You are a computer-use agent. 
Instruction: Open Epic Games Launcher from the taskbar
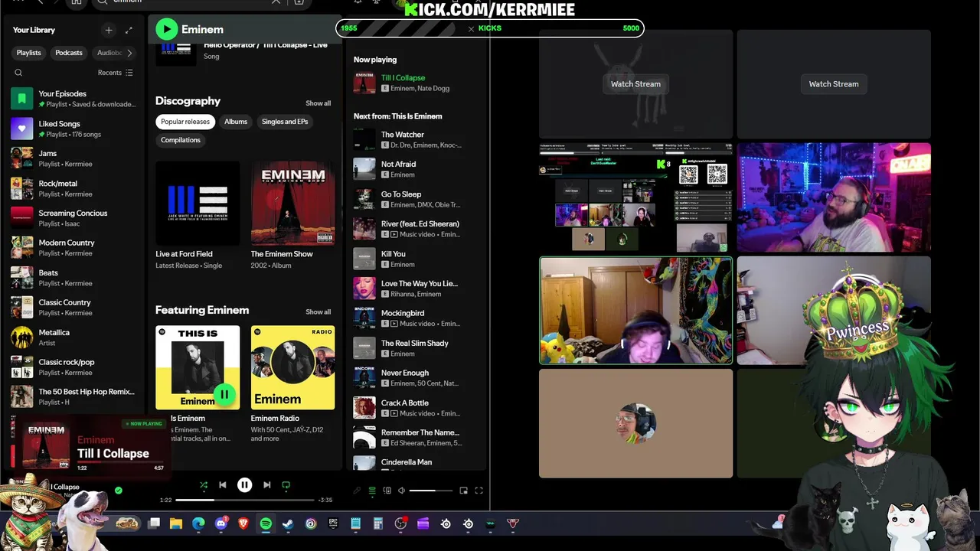[333, 523]
